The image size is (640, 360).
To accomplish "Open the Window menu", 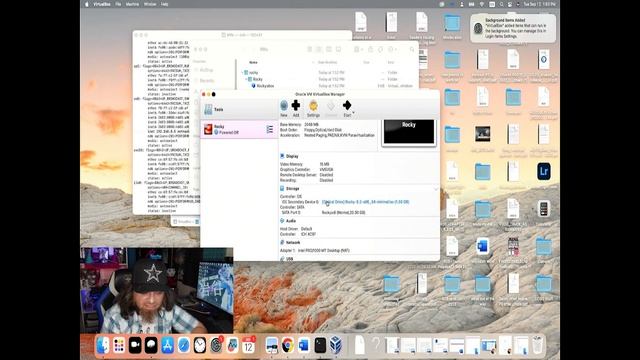I will pos(150,4).
